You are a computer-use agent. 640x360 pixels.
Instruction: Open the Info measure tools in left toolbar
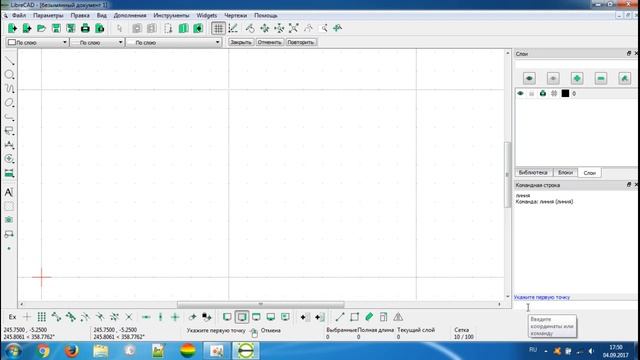point(9,173)
